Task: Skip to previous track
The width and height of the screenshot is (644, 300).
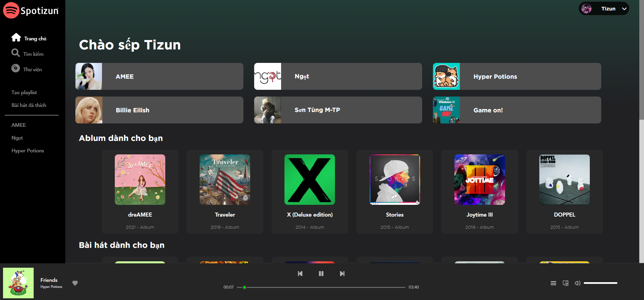Action: (x=300, y=274)
